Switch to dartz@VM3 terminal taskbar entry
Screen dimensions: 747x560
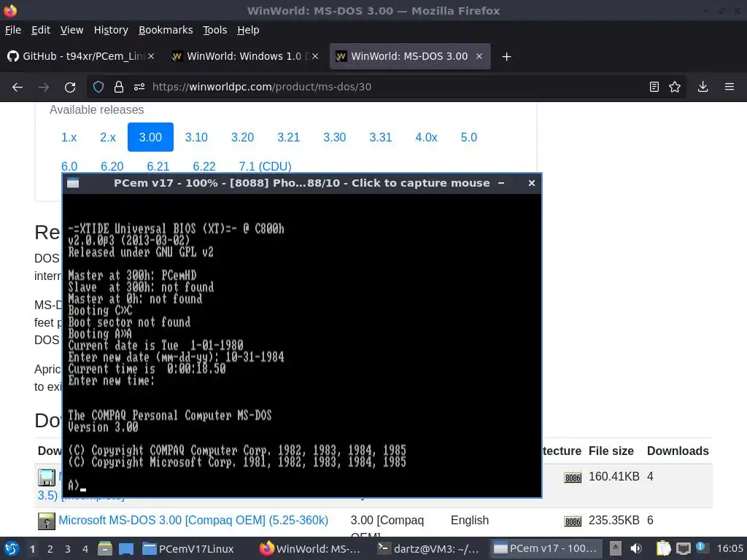pyautogui.click(x=427, y=548)
